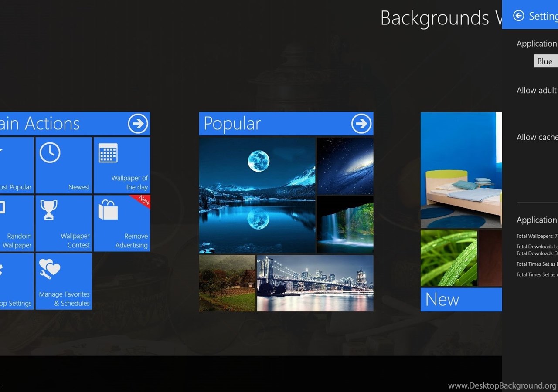Click the Popular section title text
The height and width of the screenshot is (392, 558).
coord(232,124)
